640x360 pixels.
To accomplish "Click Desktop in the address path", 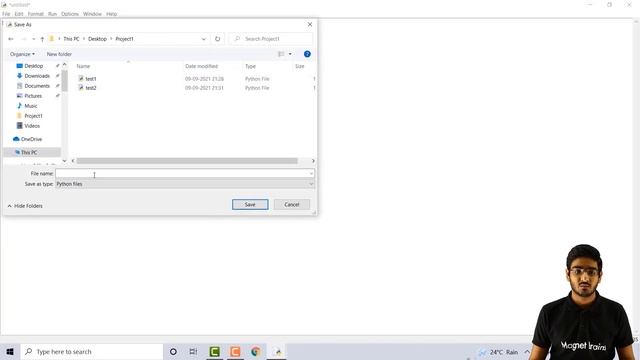I will pos(97,39).
